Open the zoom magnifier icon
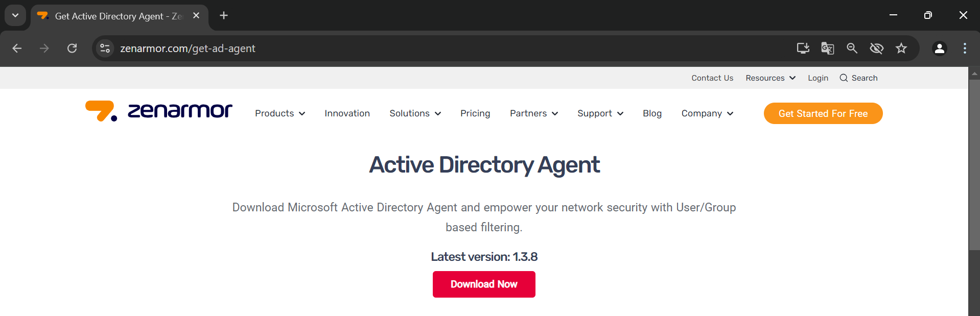The image size is (980, 316). pyautogui.click(x=852, y=48)
